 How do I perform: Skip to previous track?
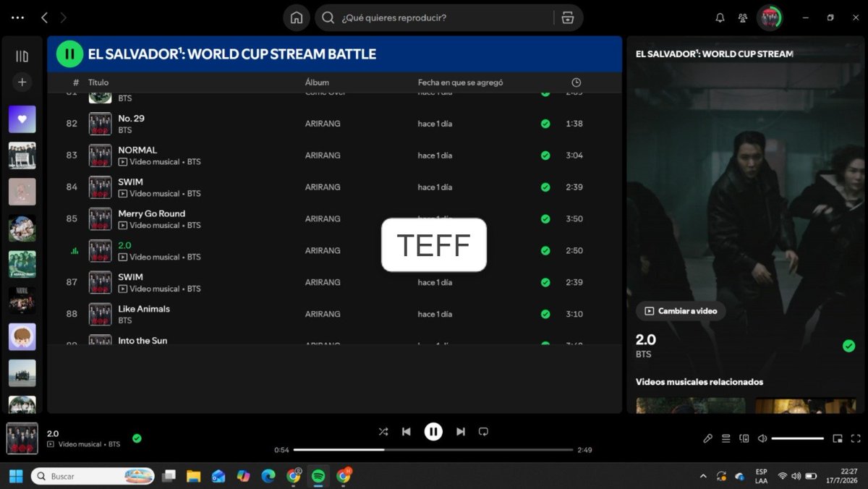click(407, 432)
